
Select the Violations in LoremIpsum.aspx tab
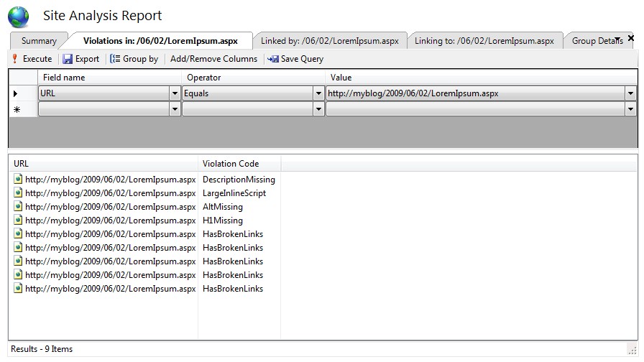pos(160,41)
